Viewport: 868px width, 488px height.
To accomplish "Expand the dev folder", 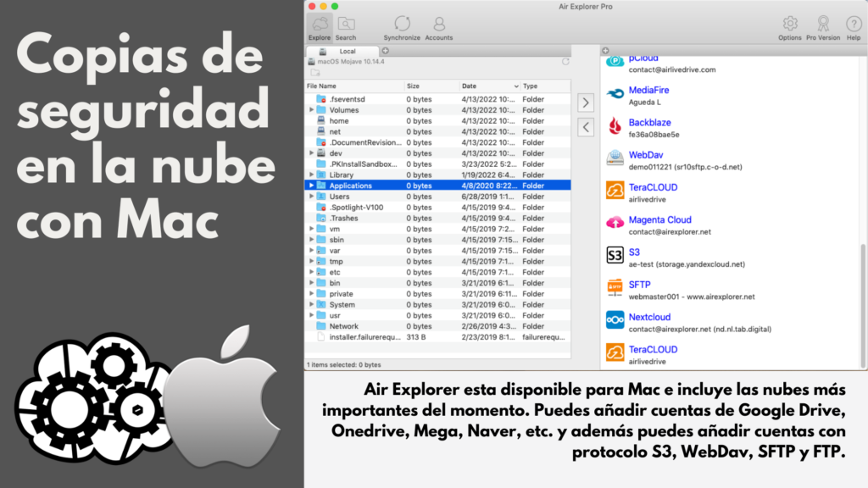I will coord(312,153).
